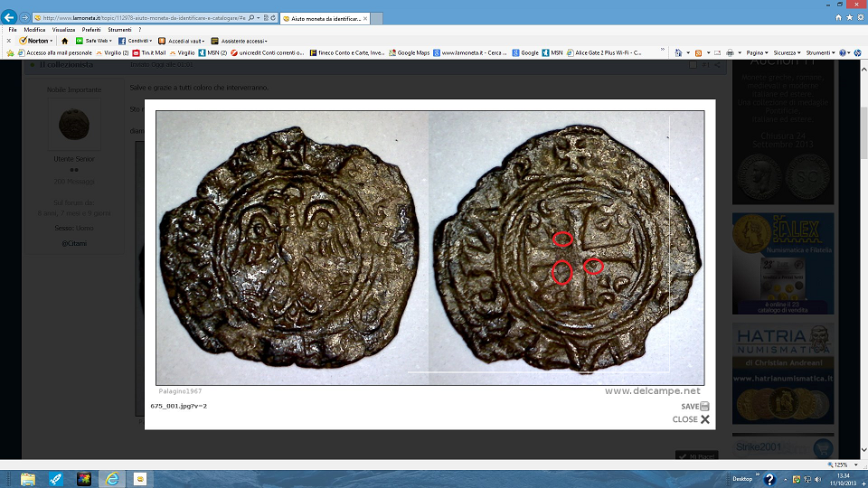Open File Explorer from the taskbar
This screenshot has height=488, width=868.
click(28, 479)
